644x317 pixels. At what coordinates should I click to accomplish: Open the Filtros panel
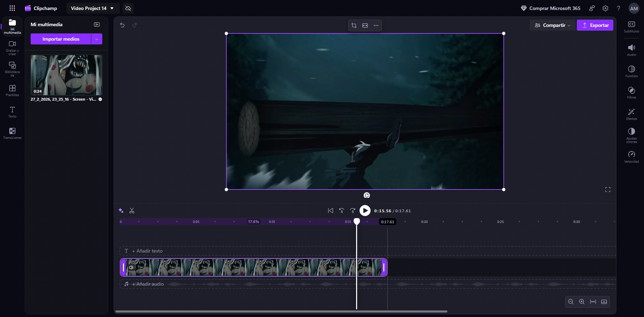point(632,93)
